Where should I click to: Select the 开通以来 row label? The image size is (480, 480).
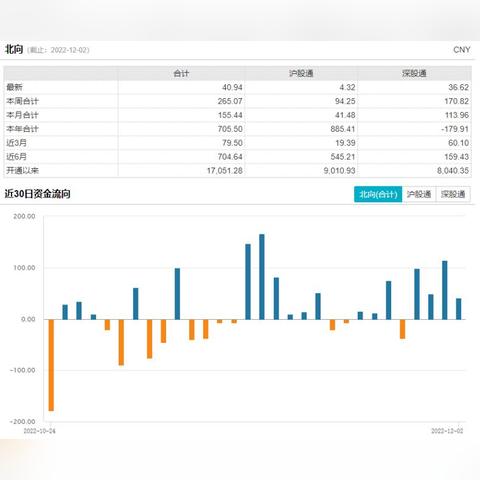22,171
